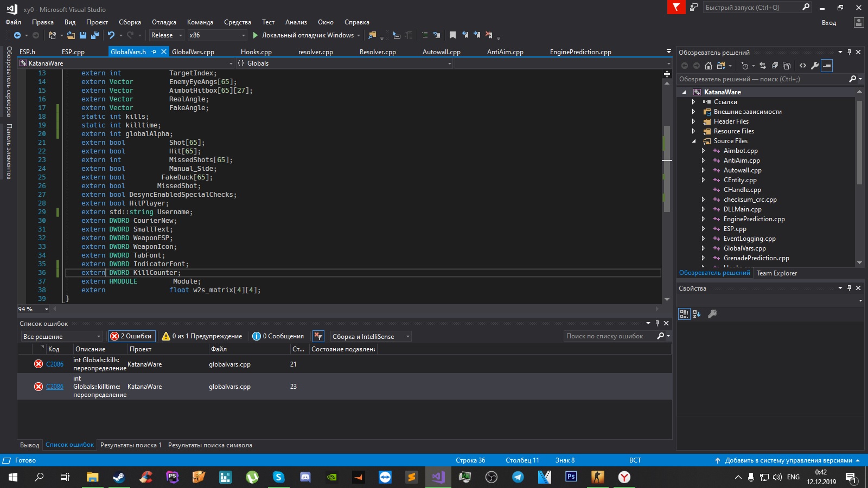
Task: Click the Show All Files icon
Action: pyautogui.click(x=787, y=66)
